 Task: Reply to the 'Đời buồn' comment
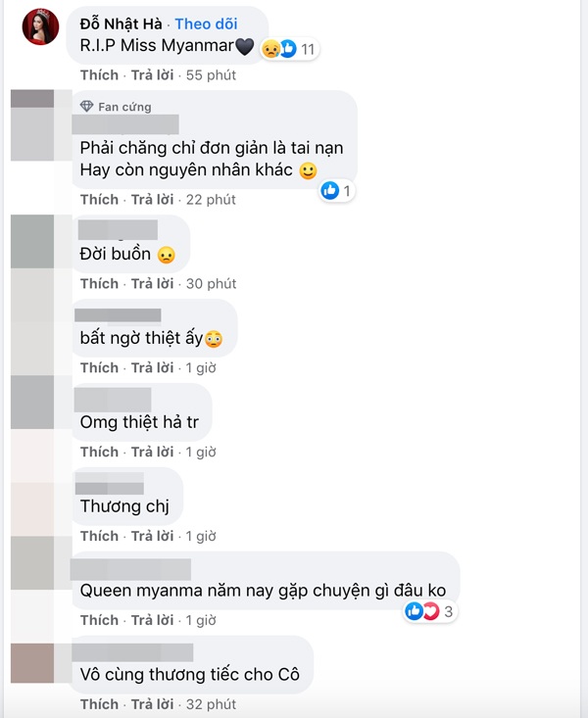(x=152, y=284)
